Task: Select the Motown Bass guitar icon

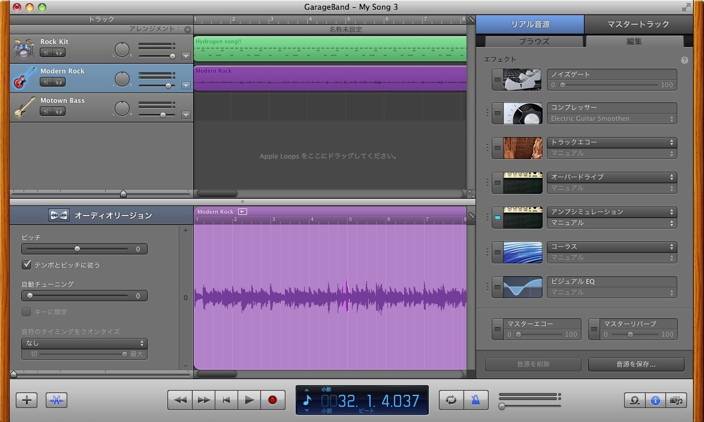Action: coord(24,107)
